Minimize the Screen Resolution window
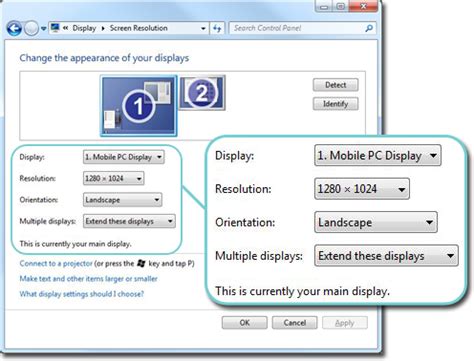The height and width of the screenshot is (361, 474). (323, 6)
